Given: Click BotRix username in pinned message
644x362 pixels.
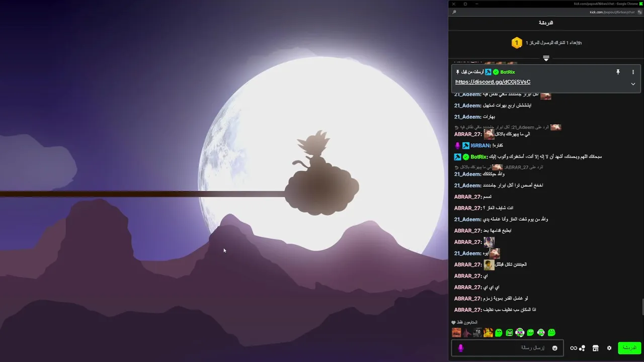Looking at the screenshot, I should tap(507, 72).
